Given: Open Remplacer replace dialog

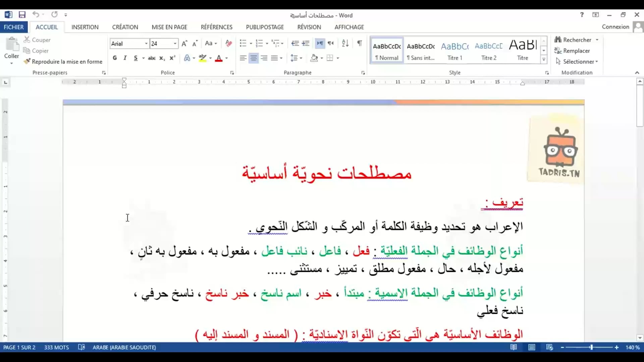Looking at the screenshot, I should click(572, 51).
